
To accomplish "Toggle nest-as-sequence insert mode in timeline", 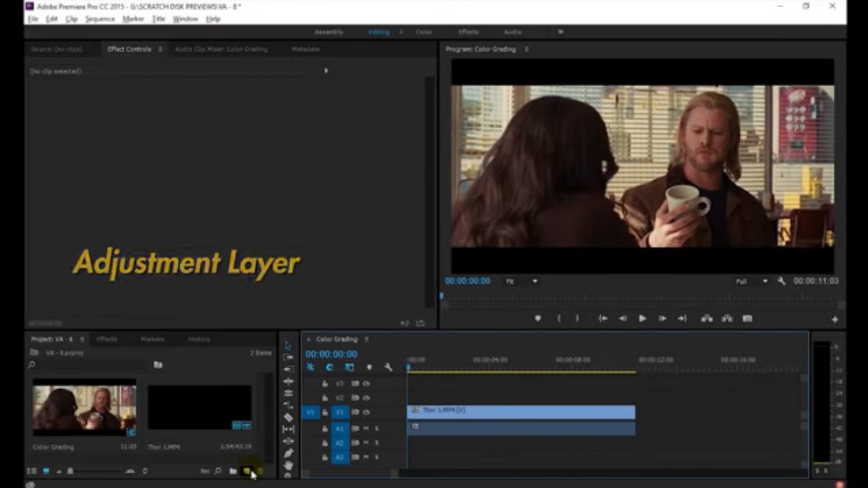I will point(310,367).
